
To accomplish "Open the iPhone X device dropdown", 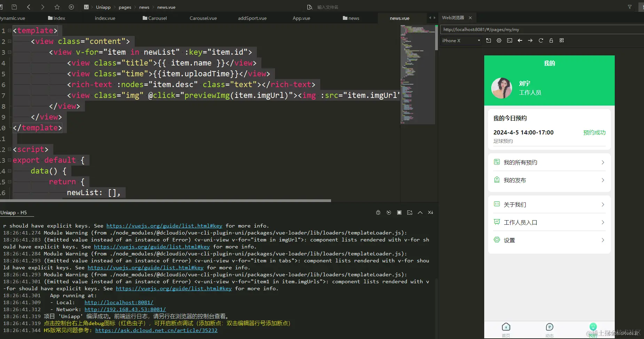I will (461, 40).
